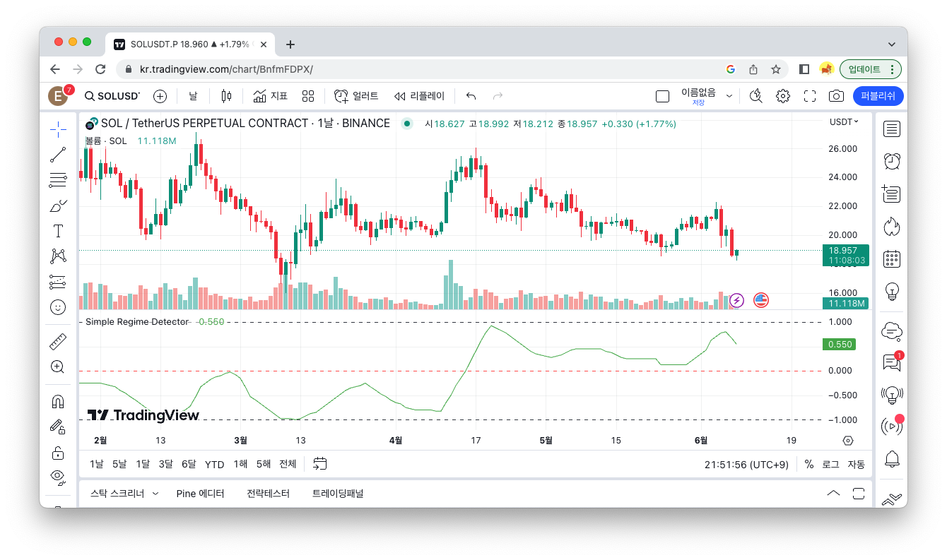Viewport: 947px width, 560px height.
Task: Add symbol with compare plus button
Action: [x=160, y=96]
